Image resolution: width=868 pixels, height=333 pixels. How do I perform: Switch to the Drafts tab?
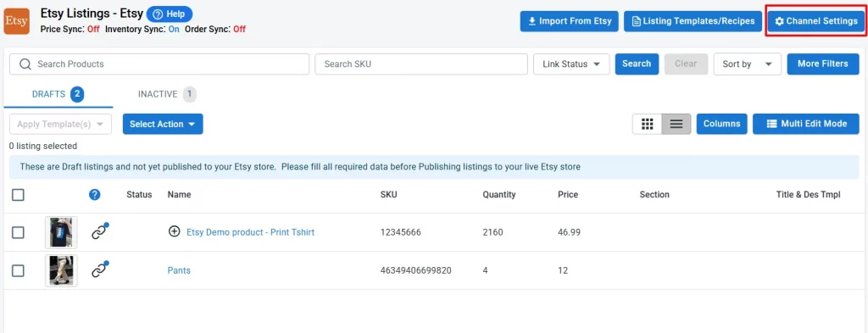tap(58, 94)
